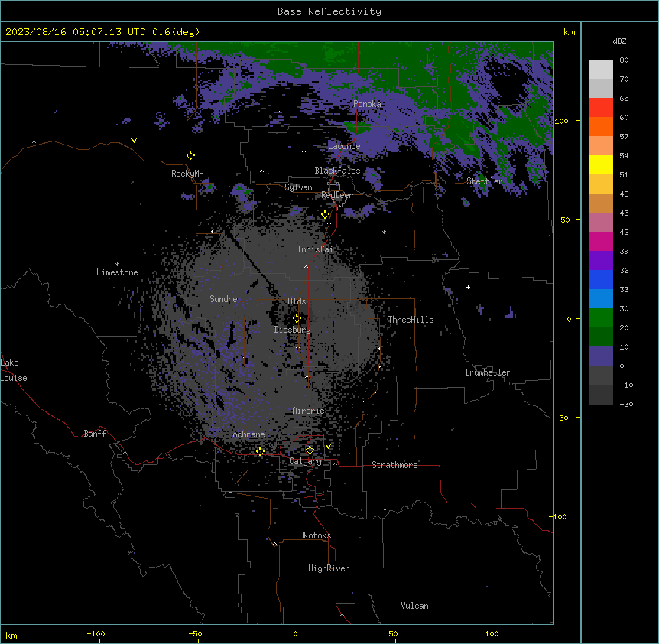Select the Innisfail label
Screen dimensions: 659x644
pyautogui.click(x=318, y=249)
